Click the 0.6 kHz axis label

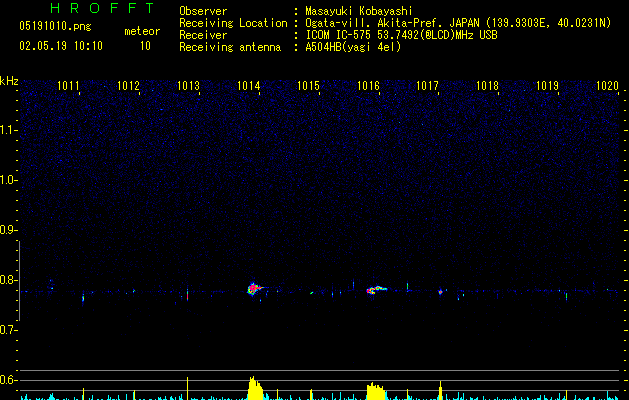click(x=9, y=380)
